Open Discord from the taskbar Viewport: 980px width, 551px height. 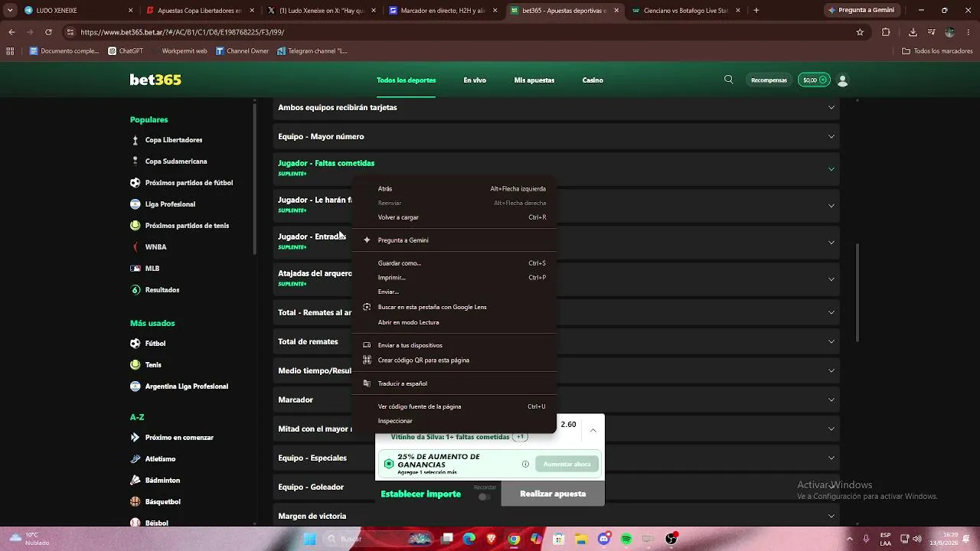(604, 539)
